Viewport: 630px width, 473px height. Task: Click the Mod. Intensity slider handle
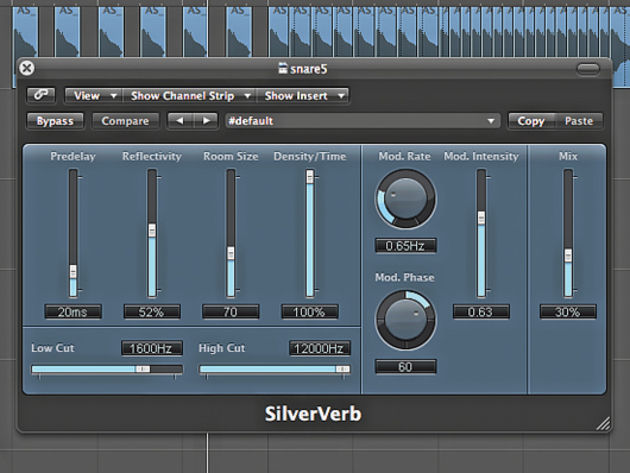(x=481, y=218)
